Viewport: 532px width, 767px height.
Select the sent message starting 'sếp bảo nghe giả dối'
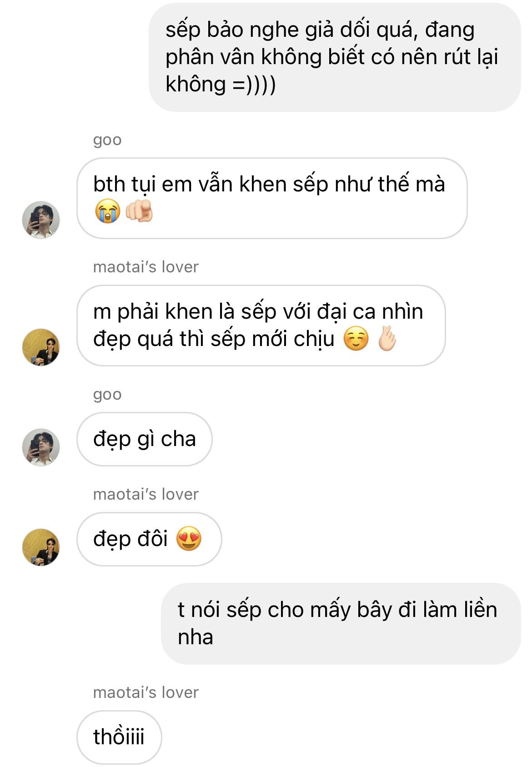(335, 57)
